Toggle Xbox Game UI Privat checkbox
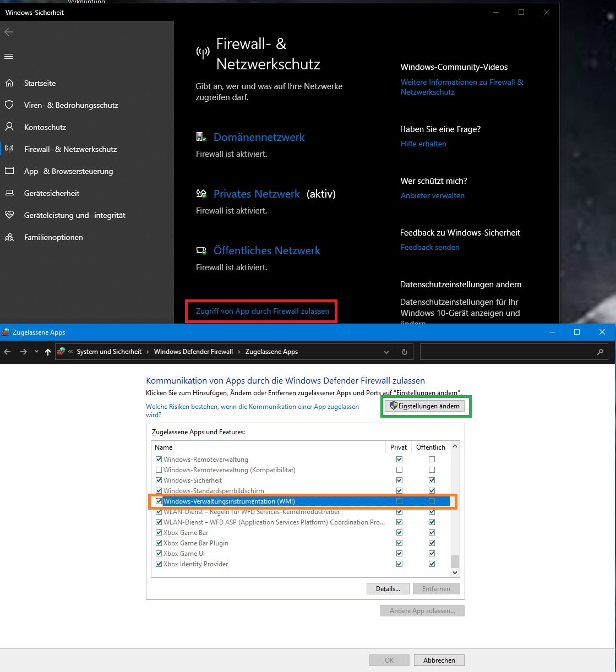Image resolution: width=616 pixels, height=672 pixels. 399,554
